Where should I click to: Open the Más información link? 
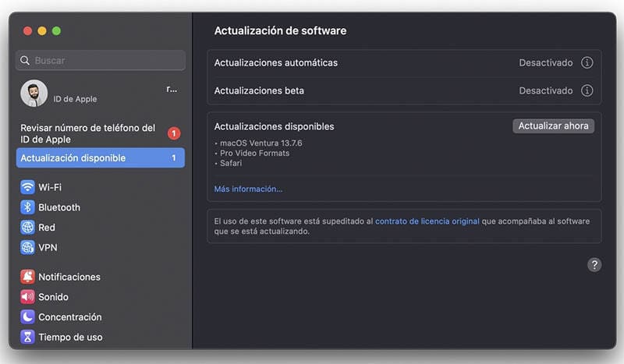click(x=248, y=189)
